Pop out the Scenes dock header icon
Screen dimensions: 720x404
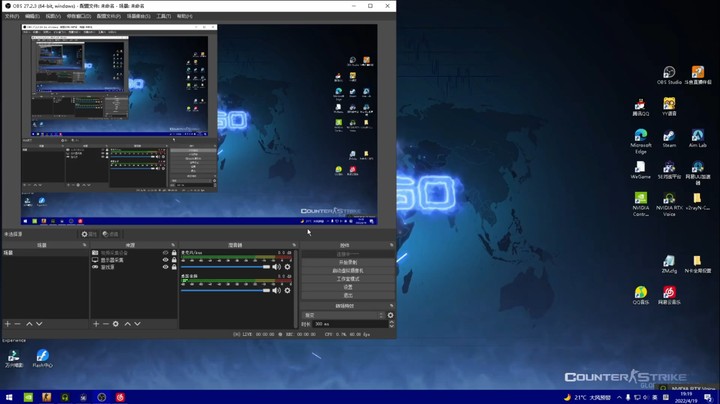pos(84,245)
